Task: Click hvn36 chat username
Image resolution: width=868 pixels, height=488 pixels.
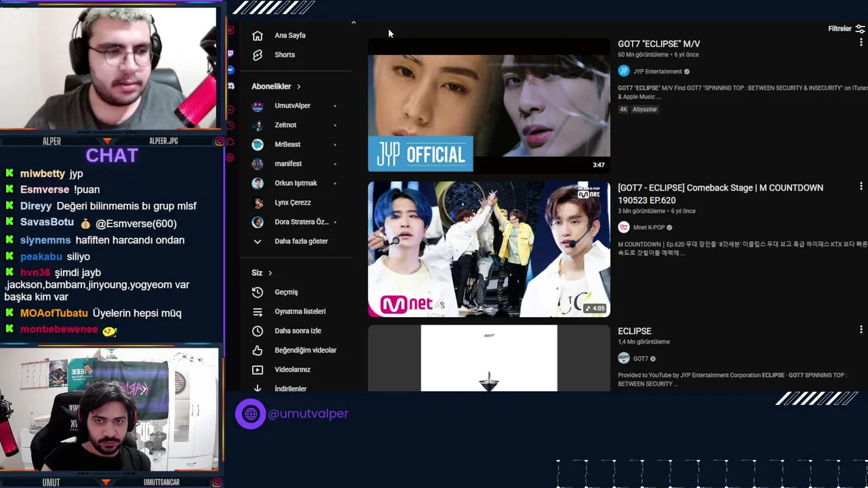Action: tap(35, 272)
